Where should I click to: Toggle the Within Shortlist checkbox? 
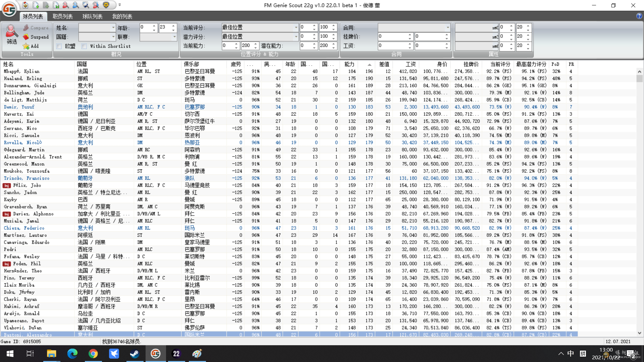point(84,46)
